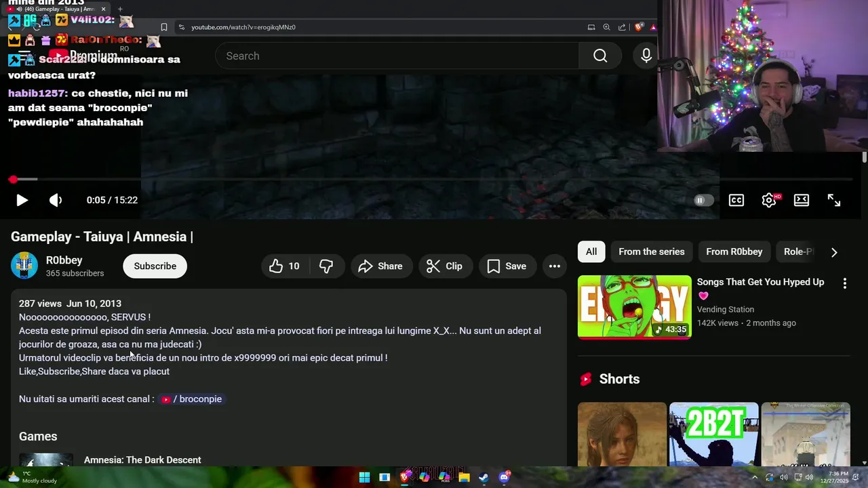Screen dimensions: 868x488
Task: Open the Windows Start menu
Action: [364, 477]
